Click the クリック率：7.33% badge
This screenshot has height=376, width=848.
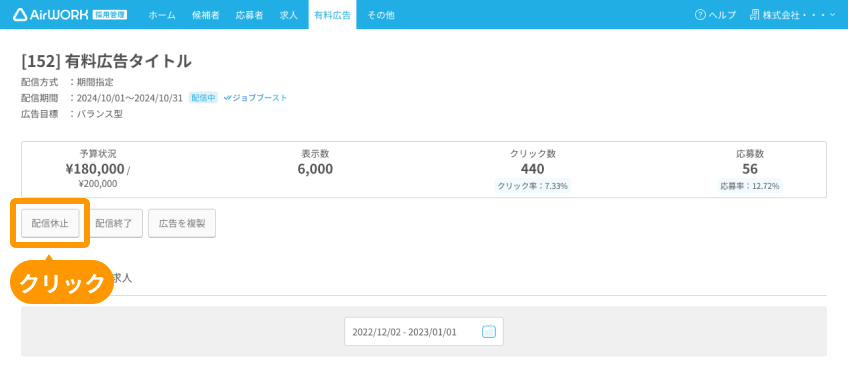pos(533,186)
